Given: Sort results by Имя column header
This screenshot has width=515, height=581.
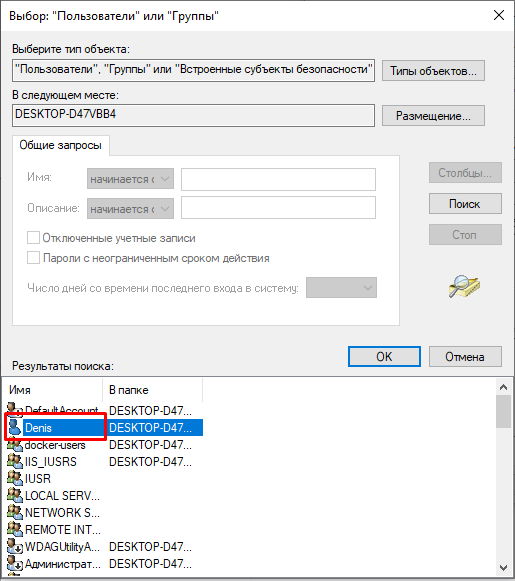Looking at the screenshot, I should pyautogui.click(x=54, y=390).
